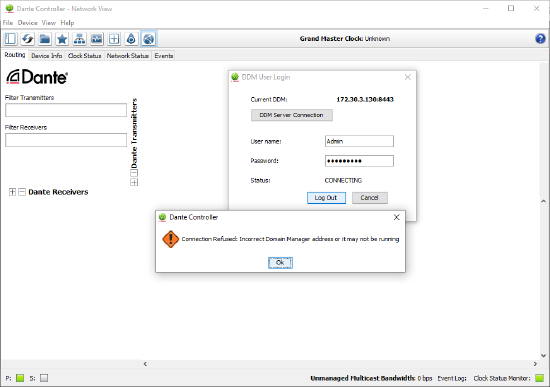
Task: Open the File menu
Action: (x=8, y=23)
